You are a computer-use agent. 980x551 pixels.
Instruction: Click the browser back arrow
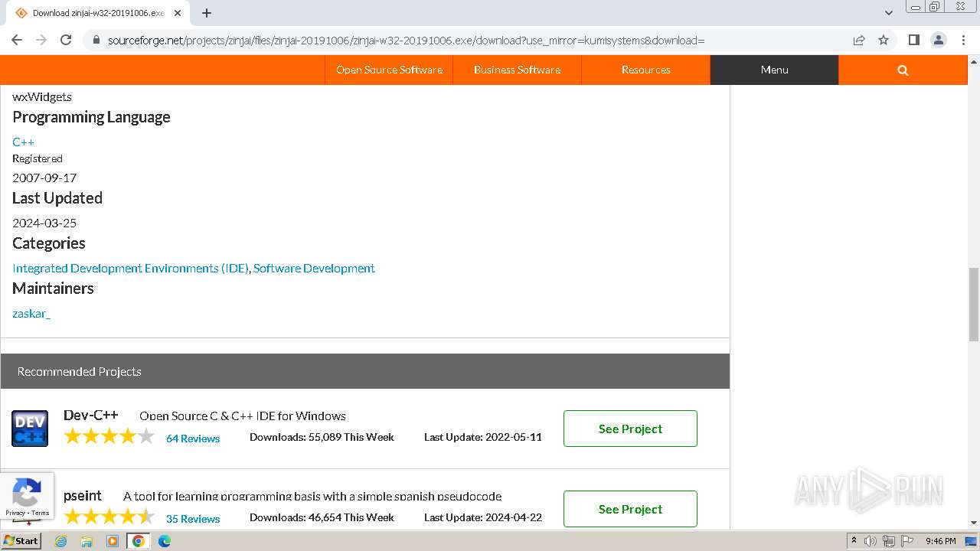point(17,40)
